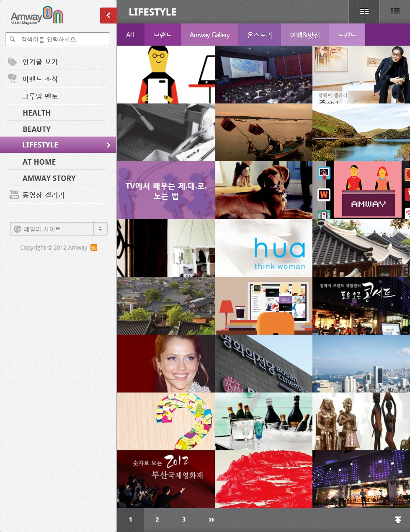Open the computer desk illustration tile
410x532 pixels.
(263, 306)
